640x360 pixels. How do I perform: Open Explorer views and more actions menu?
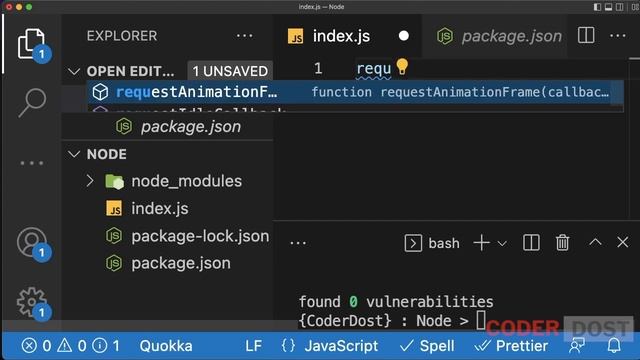[x=244, y=36]
